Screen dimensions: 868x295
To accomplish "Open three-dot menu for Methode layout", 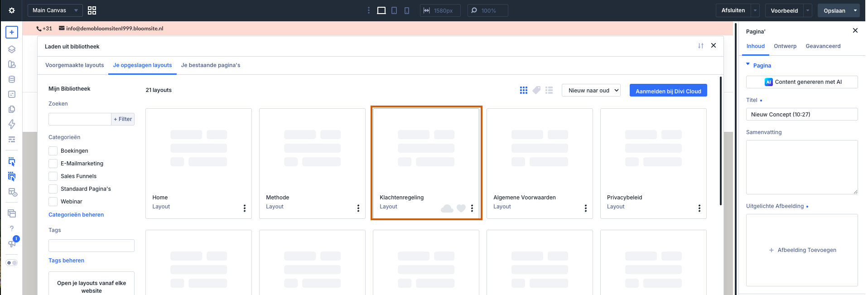I will [x=358, y=208].
